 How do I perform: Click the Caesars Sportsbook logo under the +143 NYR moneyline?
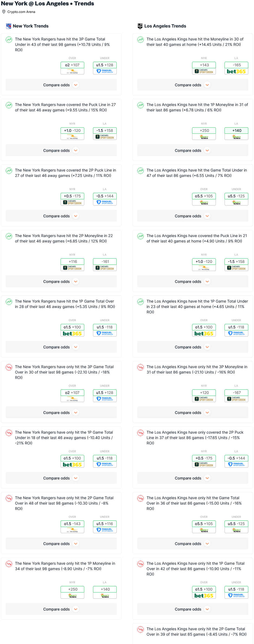[x=204, y=71]
